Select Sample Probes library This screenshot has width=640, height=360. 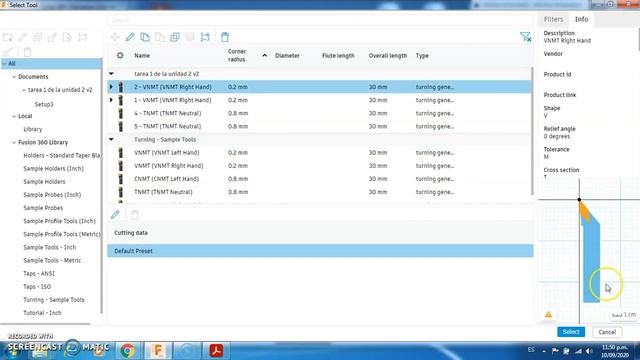coord(43,208)
